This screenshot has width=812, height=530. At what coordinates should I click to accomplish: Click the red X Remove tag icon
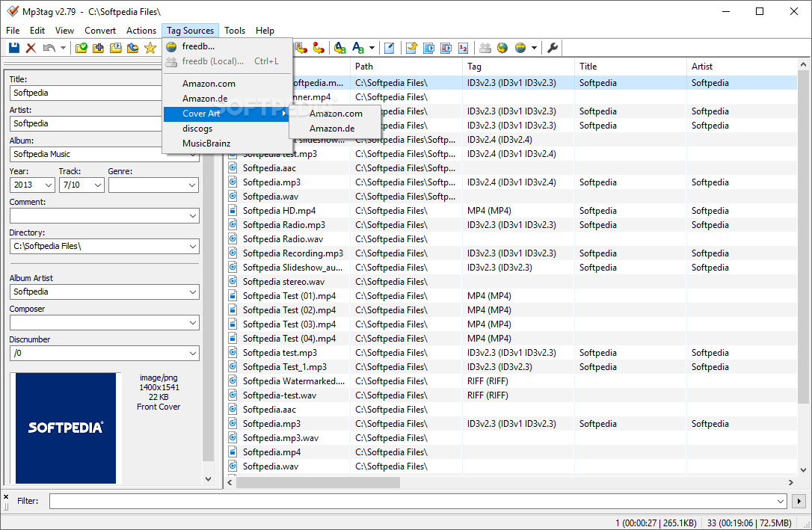(31, 48)
